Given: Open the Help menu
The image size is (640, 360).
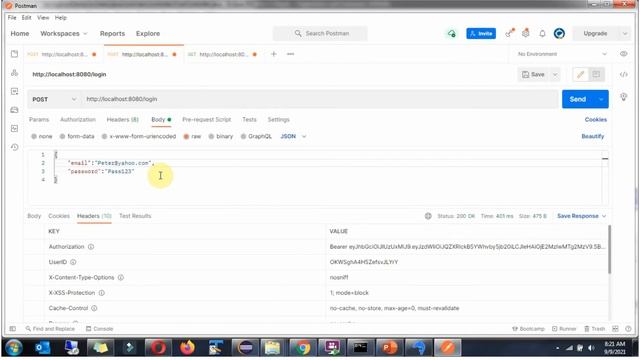Looking at the screenshot, I should coord(60,18).
